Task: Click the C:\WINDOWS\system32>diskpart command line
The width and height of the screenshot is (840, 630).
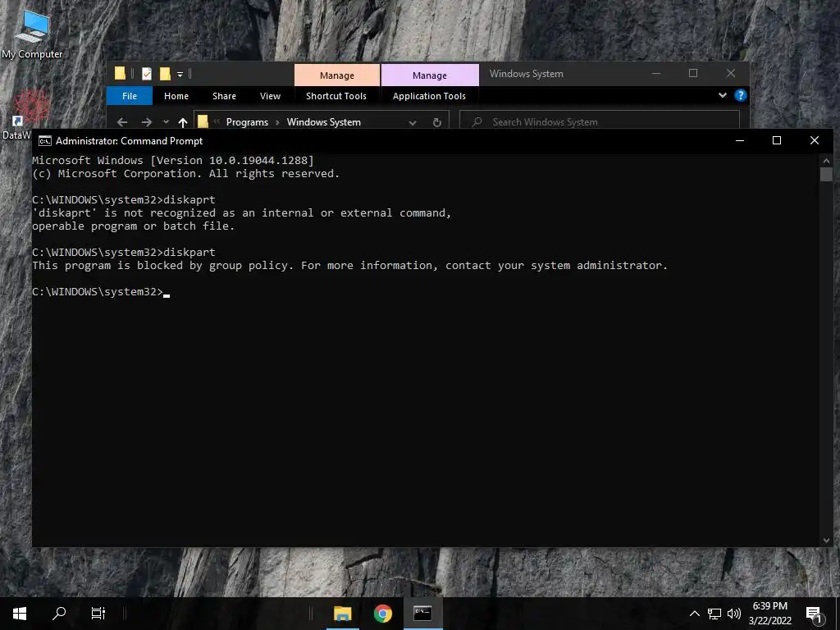Action: 124,253
